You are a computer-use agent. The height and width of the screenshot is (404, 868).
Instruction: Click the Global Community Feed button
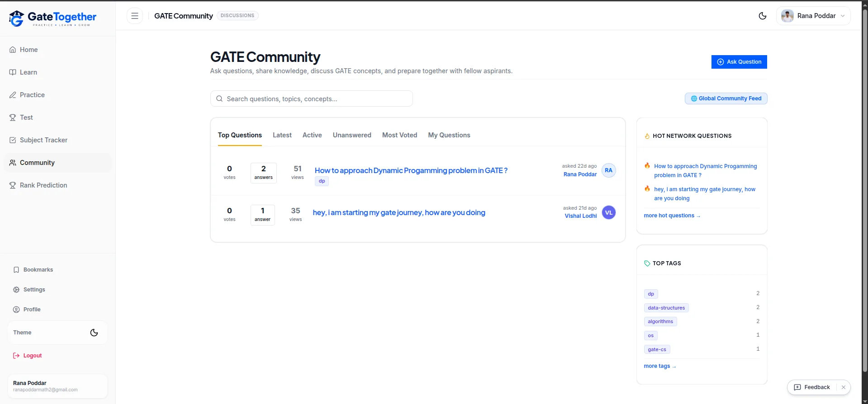(726, 99)
